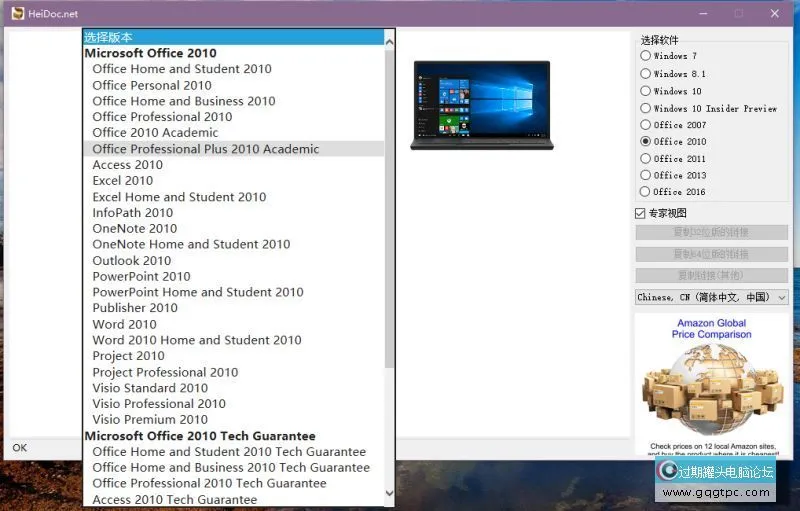Select the Windows 7 radio button

645,56
